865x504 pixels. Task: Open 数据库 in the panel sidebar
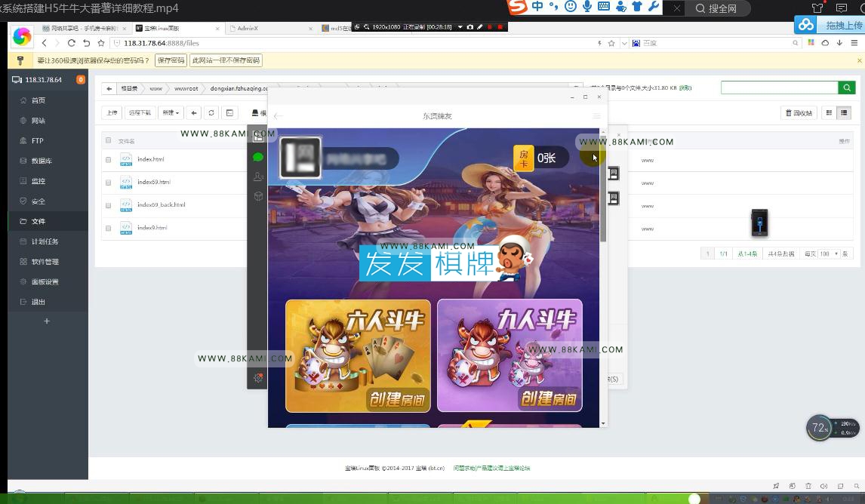[41, 161]
